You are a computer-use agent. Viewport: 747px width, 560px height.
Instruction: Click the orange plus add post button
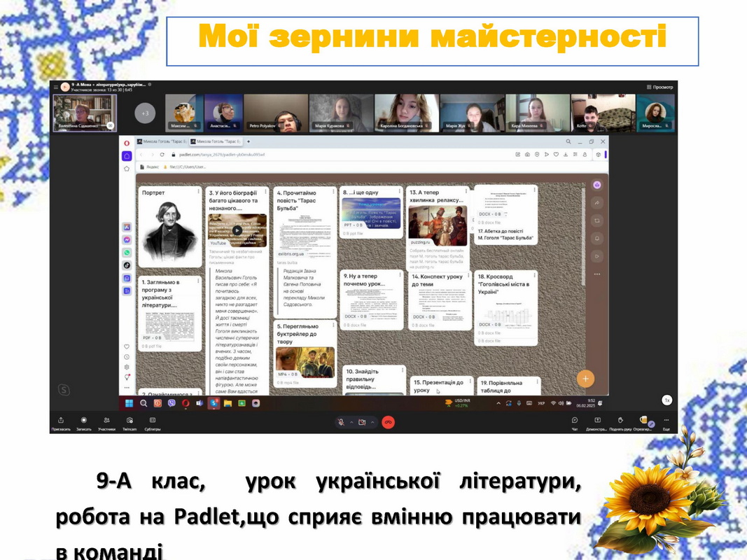(585, 379)
